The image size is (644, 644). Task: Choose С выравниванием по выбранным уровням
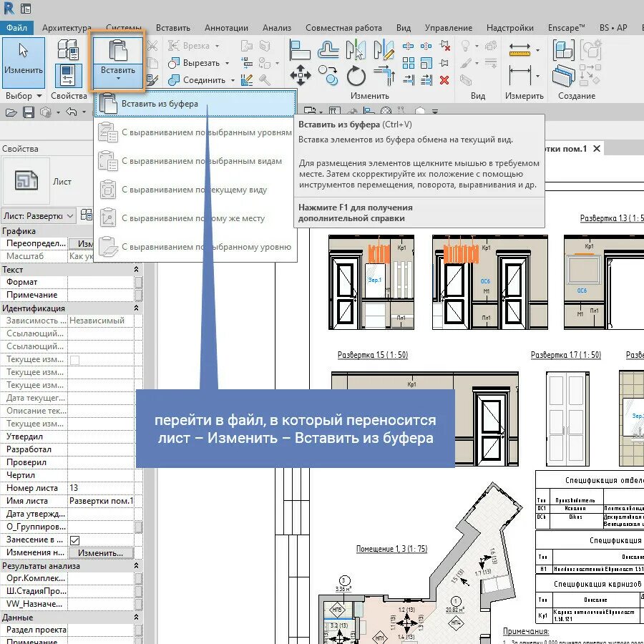coord(195,132)
